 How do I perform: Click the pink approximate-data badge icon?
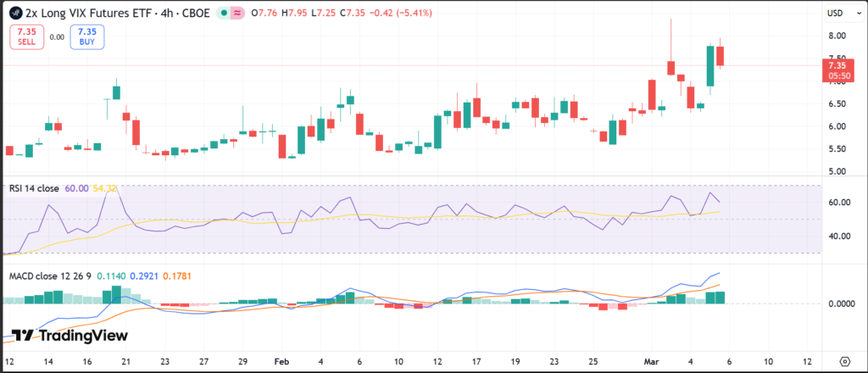(238, 13)
